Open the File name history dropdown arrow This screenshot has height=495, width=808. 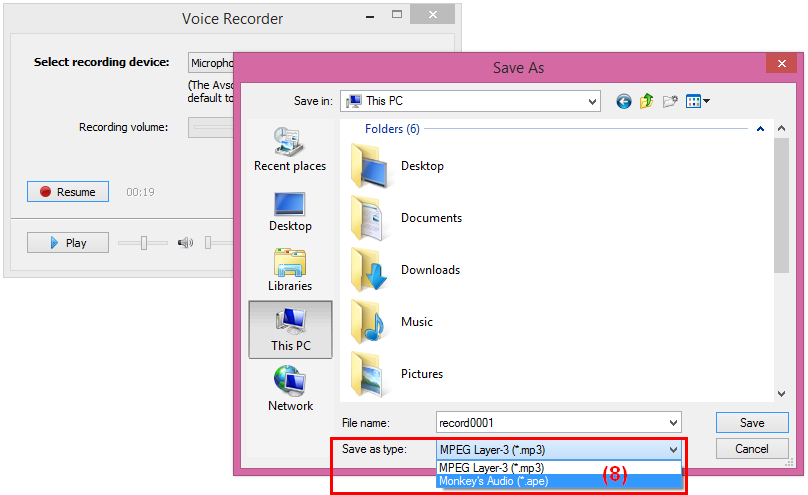point(673,422)
